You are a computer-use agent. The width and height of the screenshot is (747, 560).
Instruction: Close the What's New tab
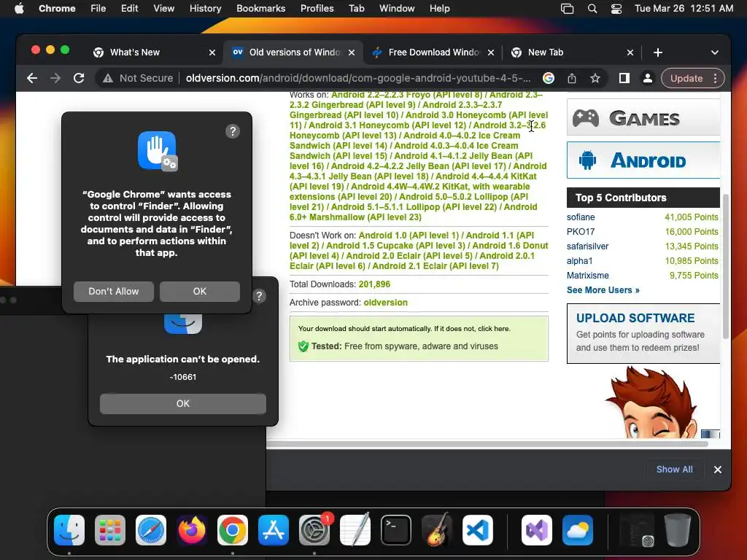tap(212, 52)
